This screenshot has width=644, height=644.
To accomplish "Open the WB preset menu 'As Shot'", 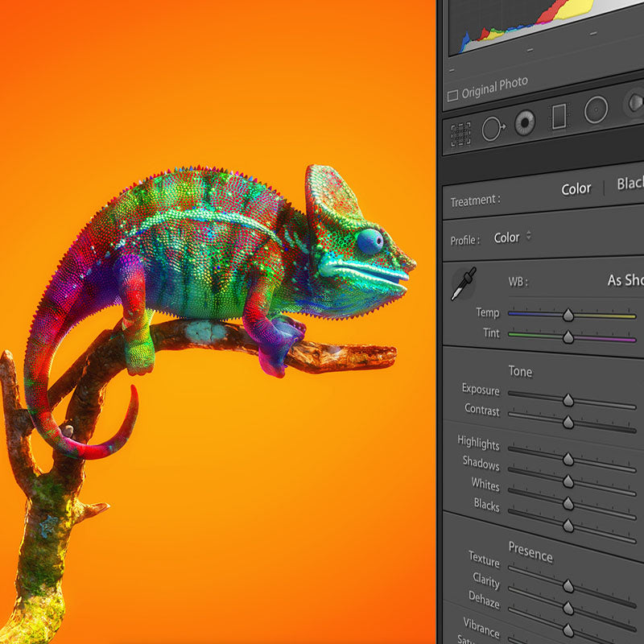I will point(625,280).
